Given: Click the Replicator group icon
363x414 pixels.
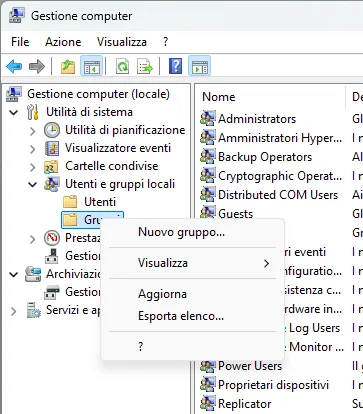Looking at the screenshot, I should tap(207, 404).
